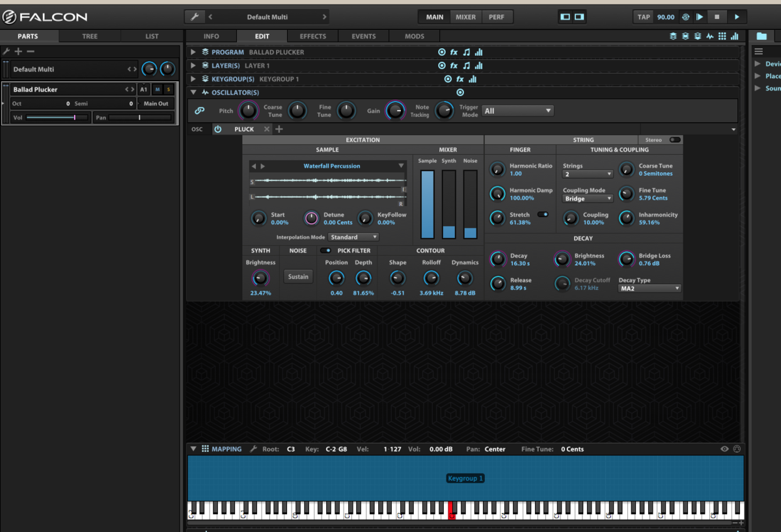Screen dimensions: 781x532
Task: Open the Interpolation Mode Standard dropdown
Action: coord(353,237)
